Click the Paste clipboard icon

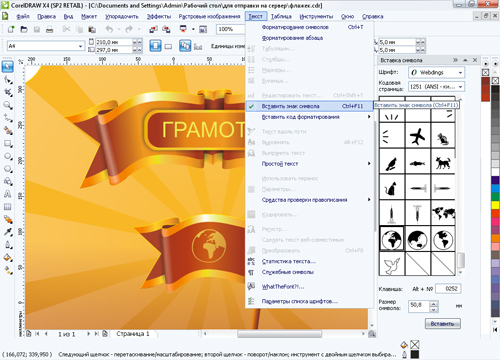[92, 29]
